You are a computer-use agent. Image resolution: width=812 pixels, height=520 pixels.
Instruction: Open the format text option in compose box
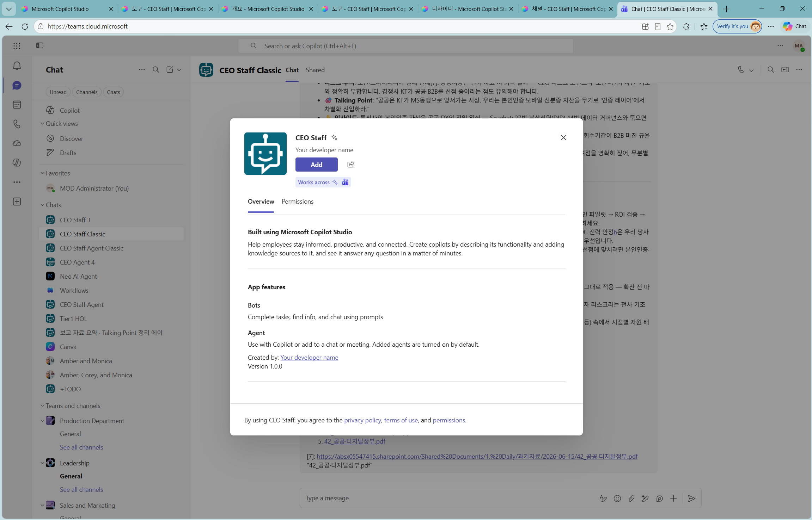coord(603,499)
